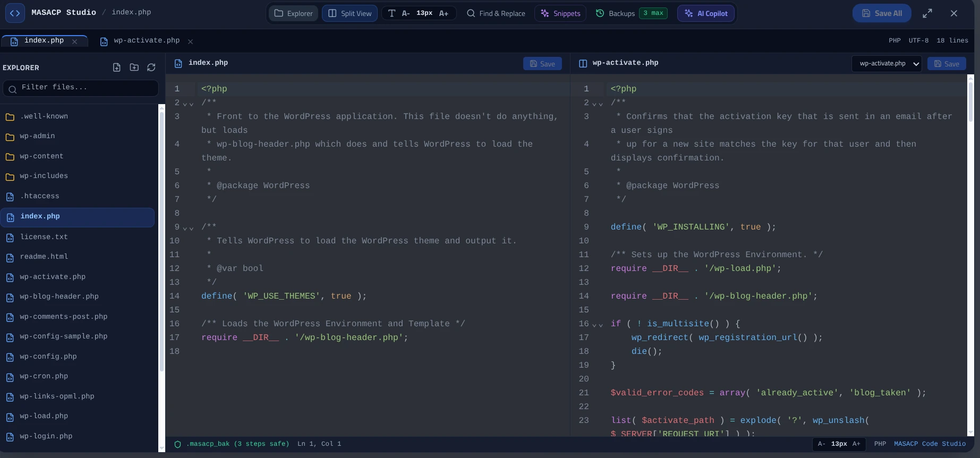980x458 pixels.
Task: Click the shield backup status icon
Action: pyautogui.click(x=178, y=444)
